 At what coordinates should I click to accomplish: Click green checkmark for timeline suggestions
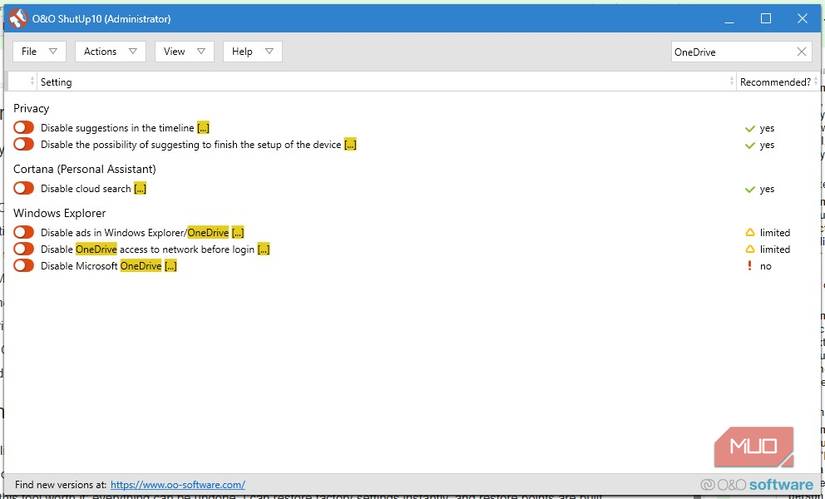click(750, 128)
